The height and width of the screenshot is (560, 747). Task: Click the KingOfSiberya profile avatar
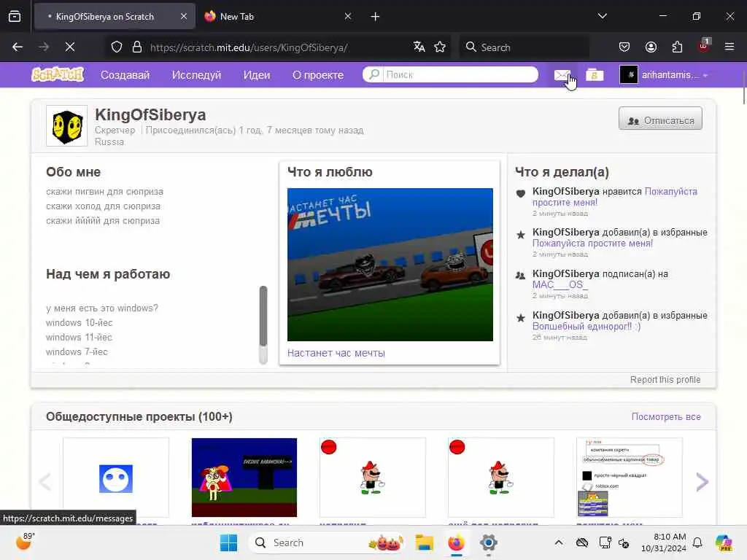[x=66, y=125]
